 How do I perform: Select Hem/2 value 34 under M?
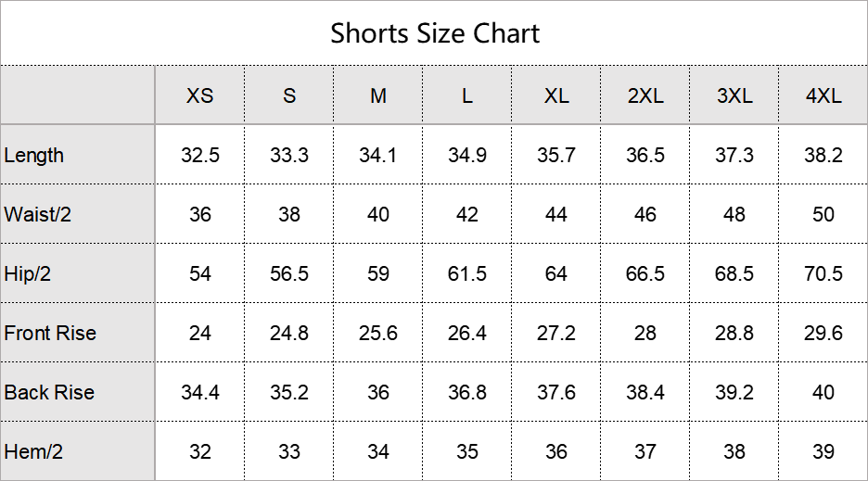[x=378, y=452]
